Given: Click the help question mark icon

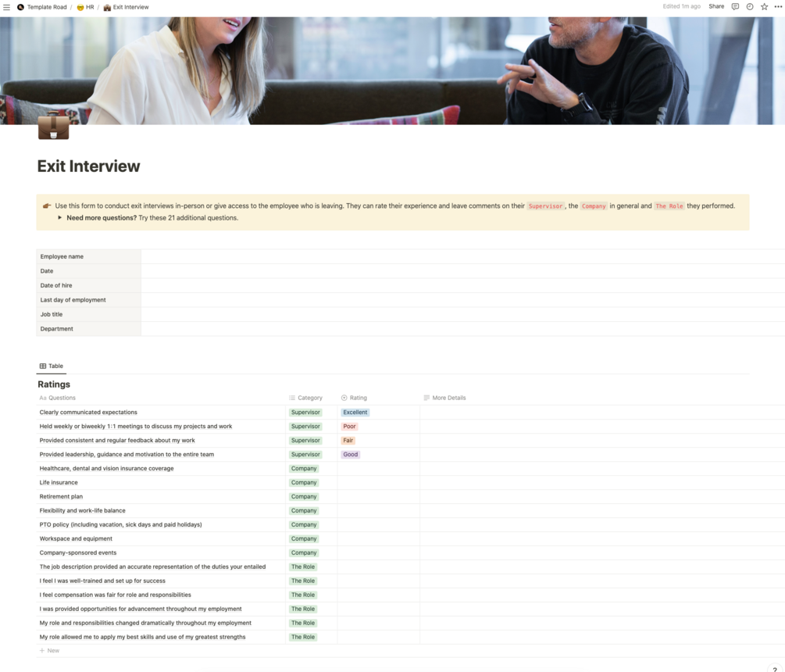Looking at the screenshot, I should coord(775,670).
